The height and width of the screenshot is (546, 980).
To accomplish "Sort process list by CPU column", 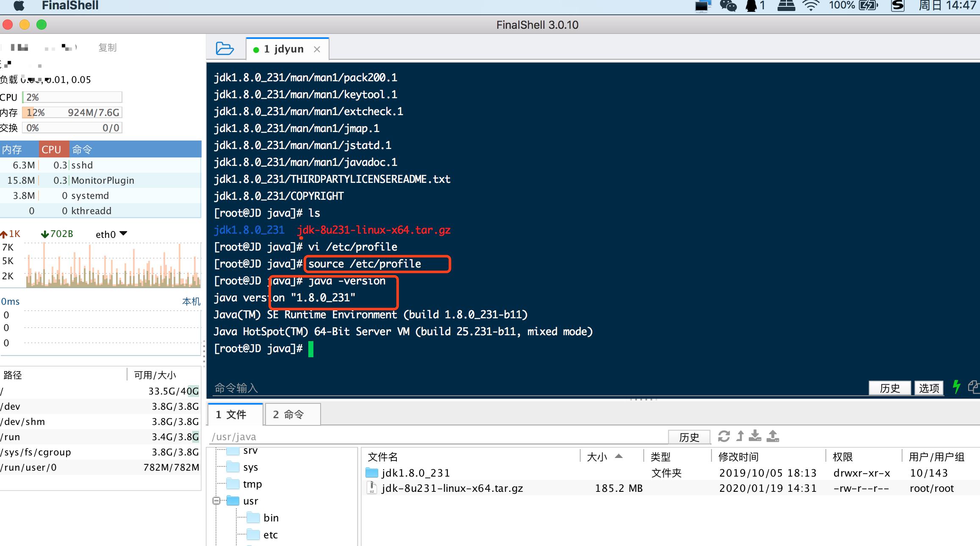I will point(51,149).
